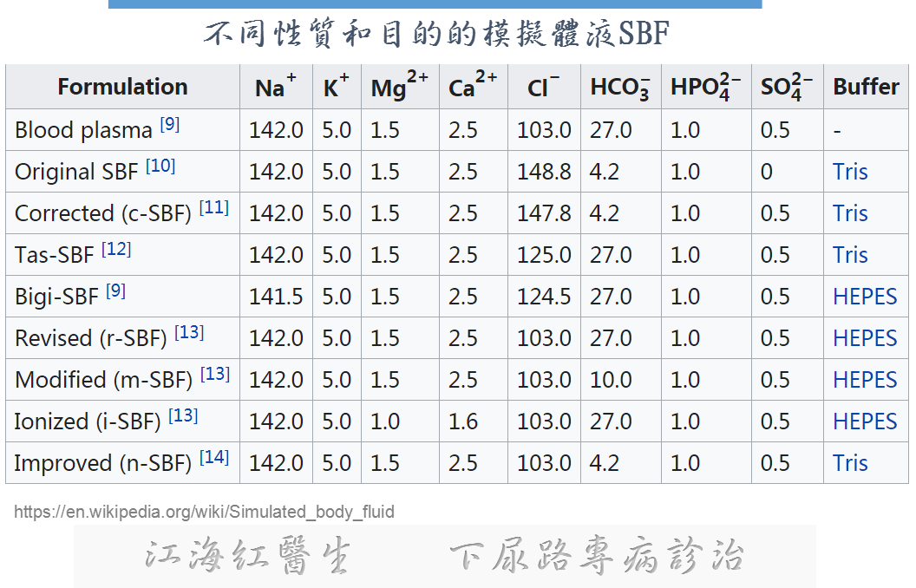
Task: Click citation [14] next to Improved (n-SBF)
Action: pyautogui.click(x=214, y=457)
